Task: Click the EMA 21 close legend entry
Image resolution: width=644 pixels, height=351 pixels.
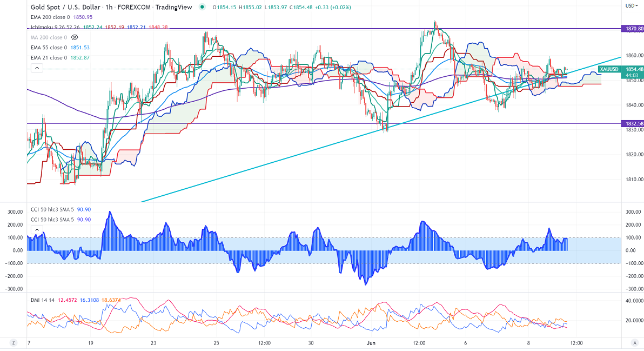Action: coord(48,57)
